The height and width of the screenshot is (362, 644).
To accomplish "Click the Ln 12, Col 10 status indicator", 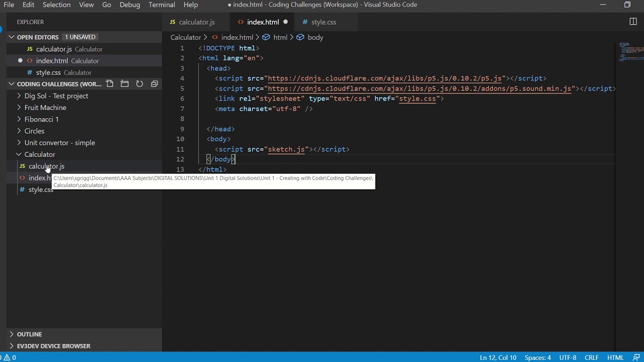I will click(x=498, y=357).
